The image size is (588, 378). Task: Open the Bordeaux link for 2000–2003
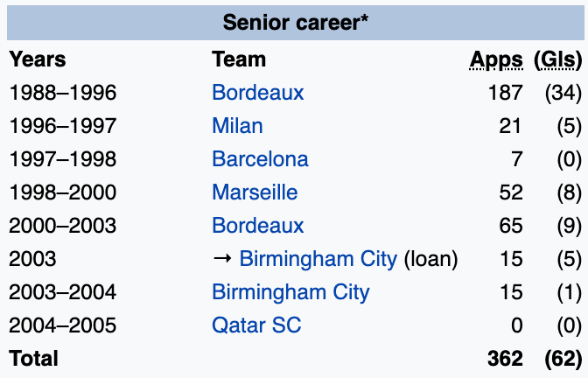(257, 225)
